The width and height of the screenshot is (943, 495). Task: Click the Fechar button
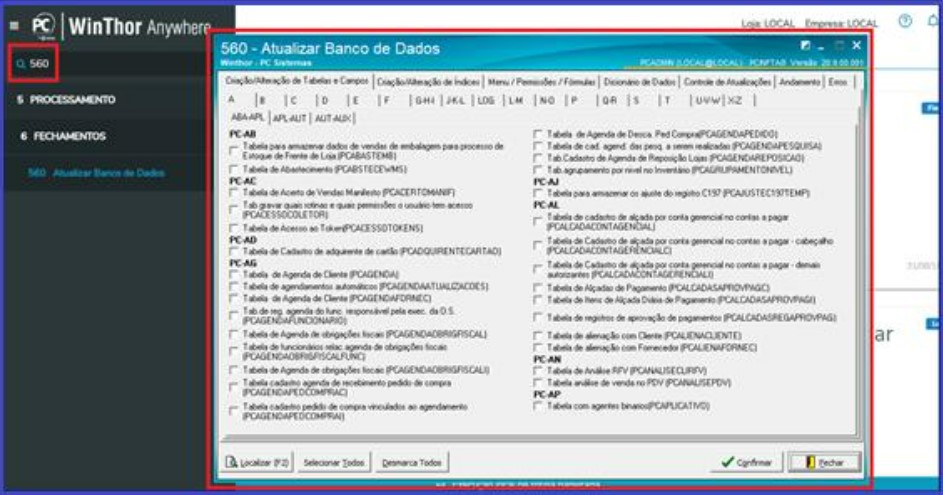point(825,462)
